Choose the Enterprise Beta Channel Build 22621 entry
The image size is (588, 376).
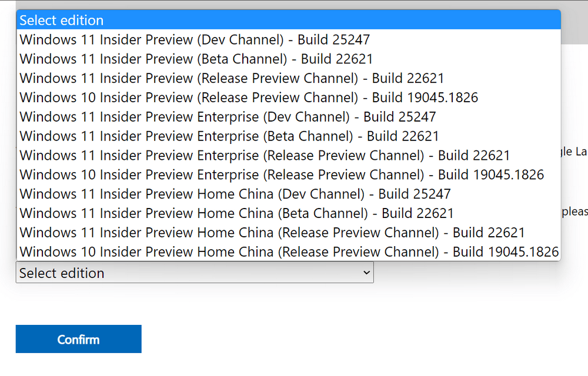[229, 136]
